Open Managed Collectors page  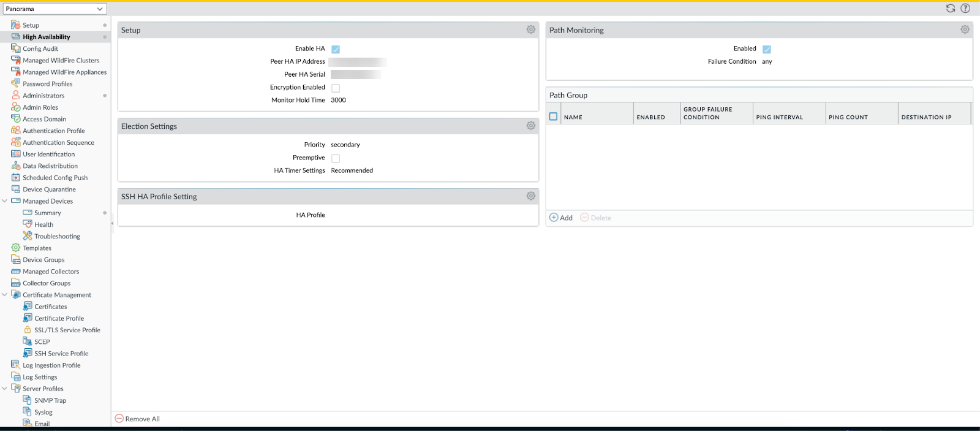tap(51, 272)
